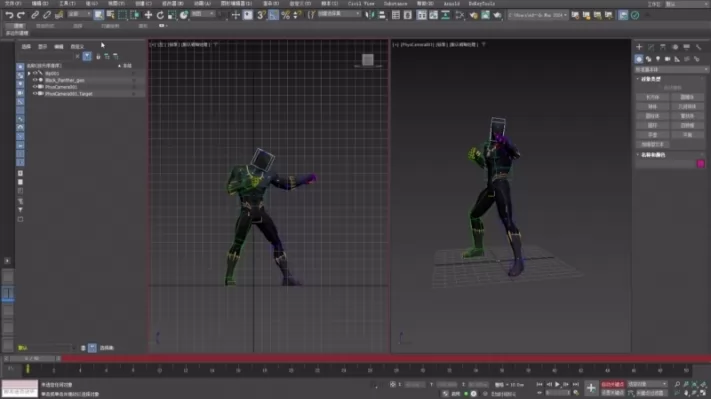Activate the Select Object tool
The height and width of the screenshot is (399, 711).
tap(98, 15)
